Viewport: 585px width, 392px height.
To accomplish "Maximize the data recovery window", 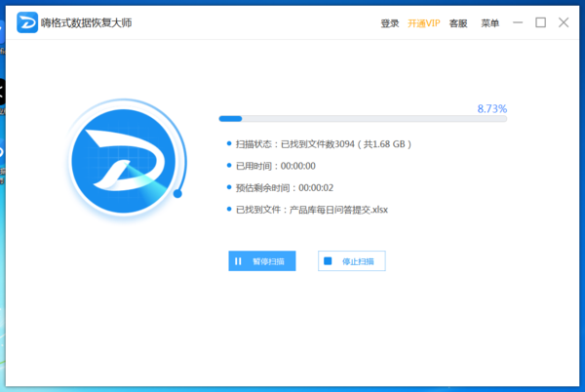I will pos(540,22).
